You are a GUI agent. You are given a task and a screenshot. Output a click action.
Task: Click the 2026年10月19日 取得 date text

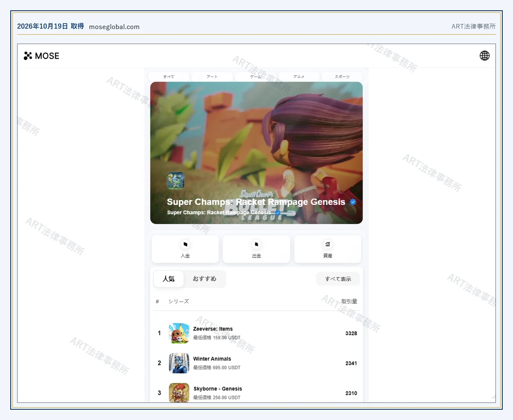point(50,26)
